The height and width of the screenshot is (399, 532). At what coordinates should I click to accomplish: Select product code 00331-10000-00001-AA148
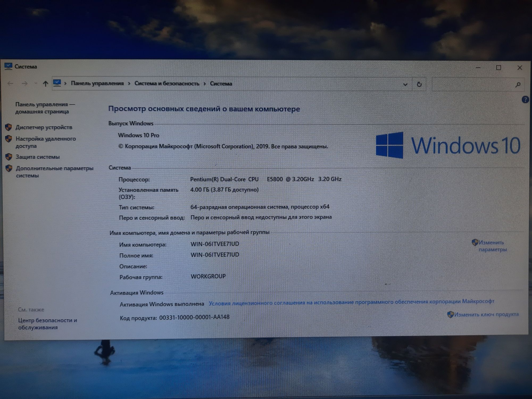(x=194, y=317)
